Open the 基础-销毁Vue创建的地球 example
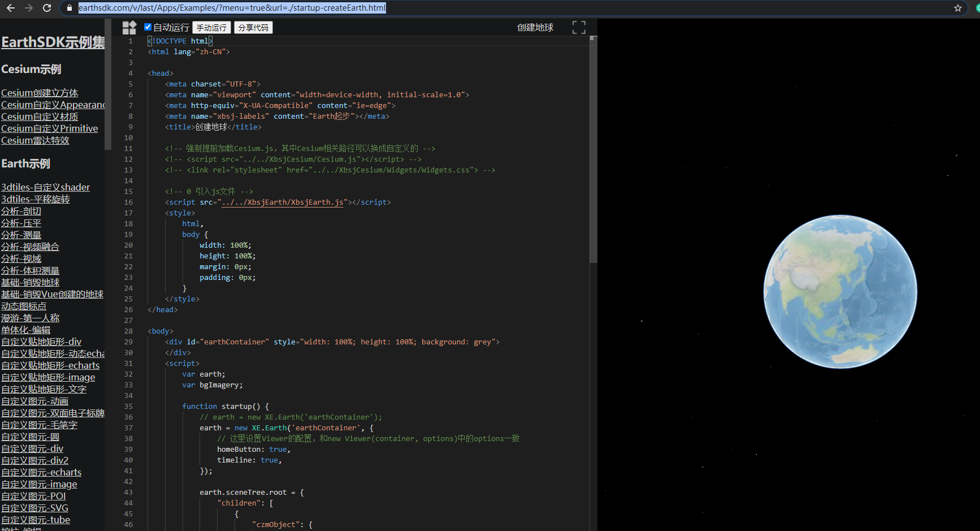This screenshot has width=980, height=531. point(52,294)
